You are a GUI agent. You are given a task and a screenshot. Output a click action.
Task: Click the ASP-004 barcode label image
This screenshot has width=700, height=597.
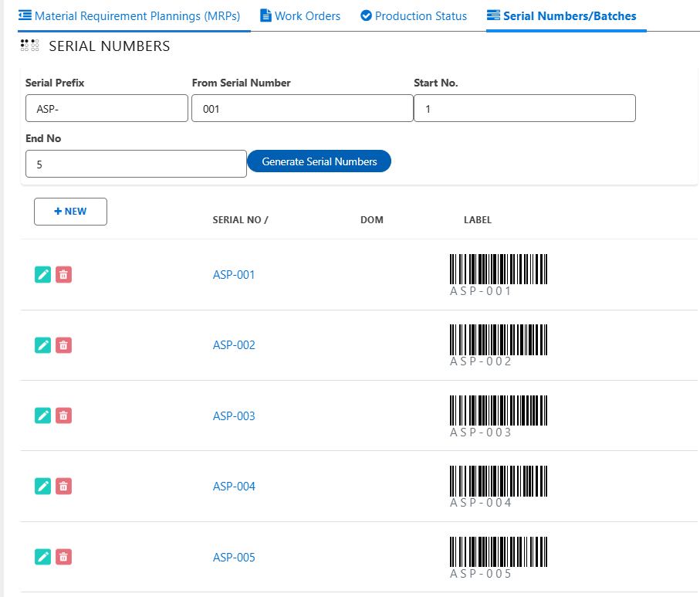click(x=499, y=487)
